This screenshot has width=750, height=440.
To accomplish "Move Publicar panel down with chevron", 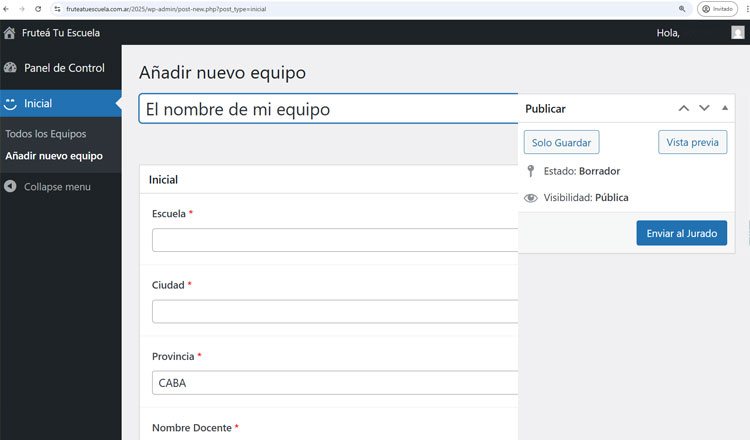I will pos(704,108).
